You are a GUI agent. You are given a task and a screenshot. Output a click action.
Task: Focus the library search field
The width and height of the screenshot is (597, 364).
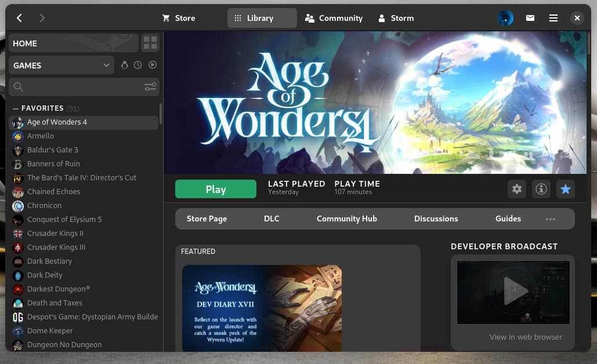84,87
